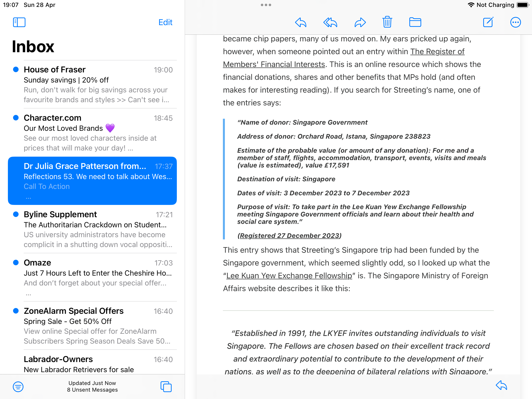The height and width of the screenshot is (399, 532).
Task: Toggle the mailboxes sidebar icon
Action: point(19,22)
